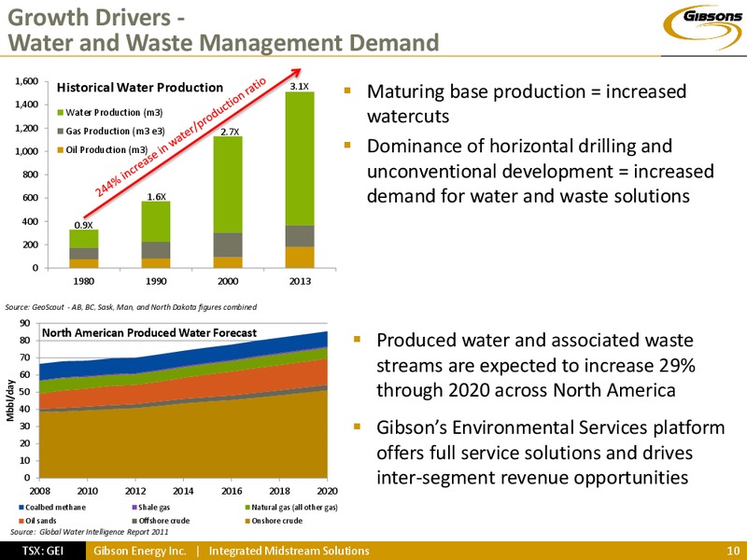Click the 2013 axis label

pyautogui.click(x=300, y=282)
